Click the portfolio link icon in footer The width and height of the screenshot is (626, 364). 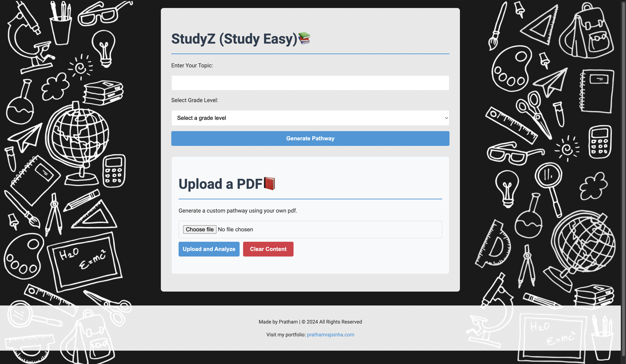click(331, 334)
